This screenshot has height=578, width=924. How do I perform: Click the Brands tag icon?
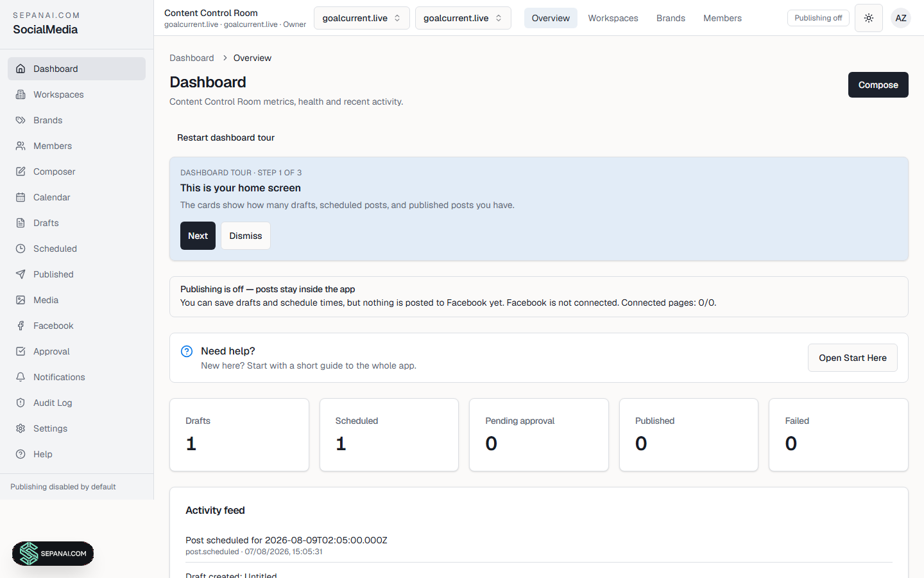click(x=21, y=120)
